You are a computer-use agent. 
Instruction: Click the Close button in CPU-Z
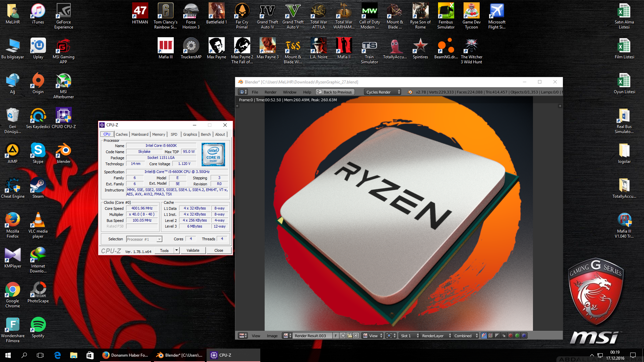pyautogui.click(x=219, y=250)
